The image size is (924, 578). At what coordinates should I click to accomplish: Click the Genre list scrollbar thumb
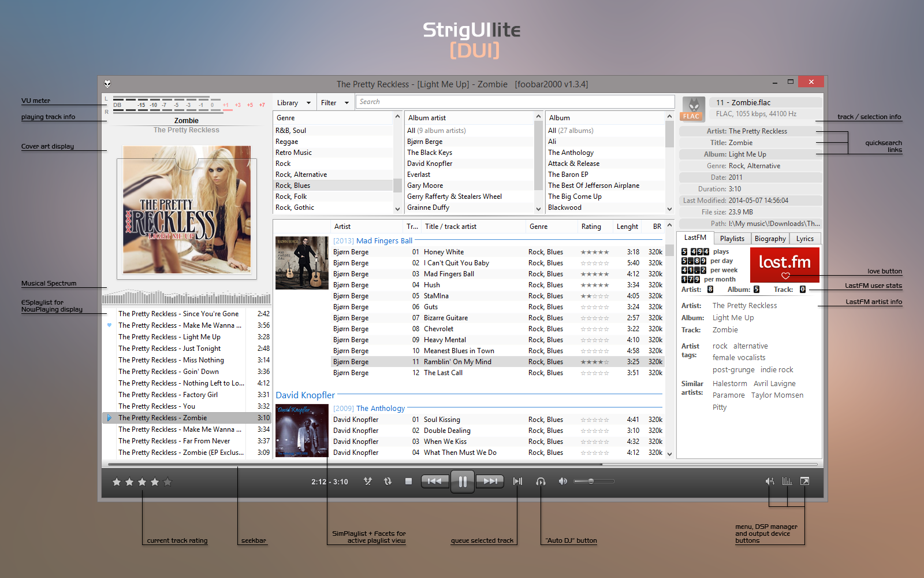tap(397, 186)
